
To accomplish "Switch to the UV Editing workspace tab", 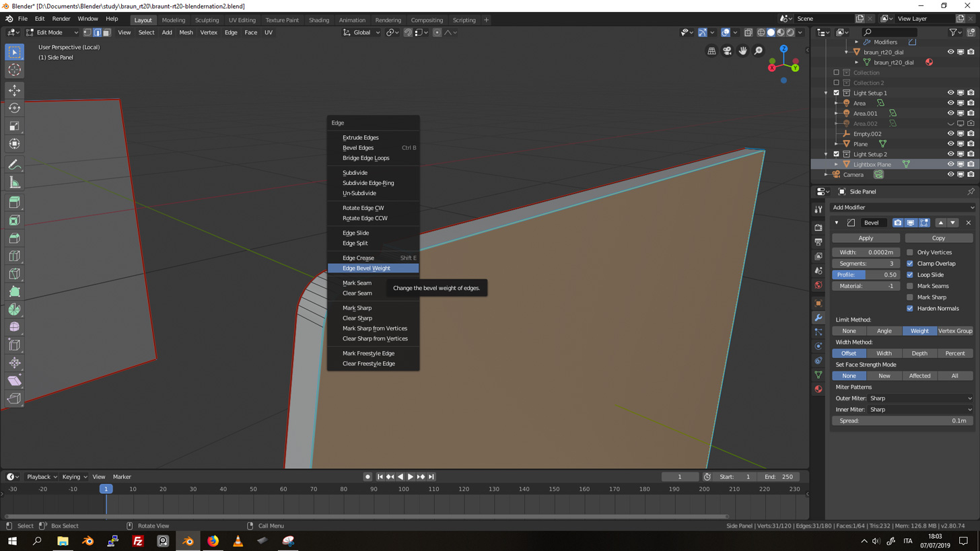I will coord(242,20).
